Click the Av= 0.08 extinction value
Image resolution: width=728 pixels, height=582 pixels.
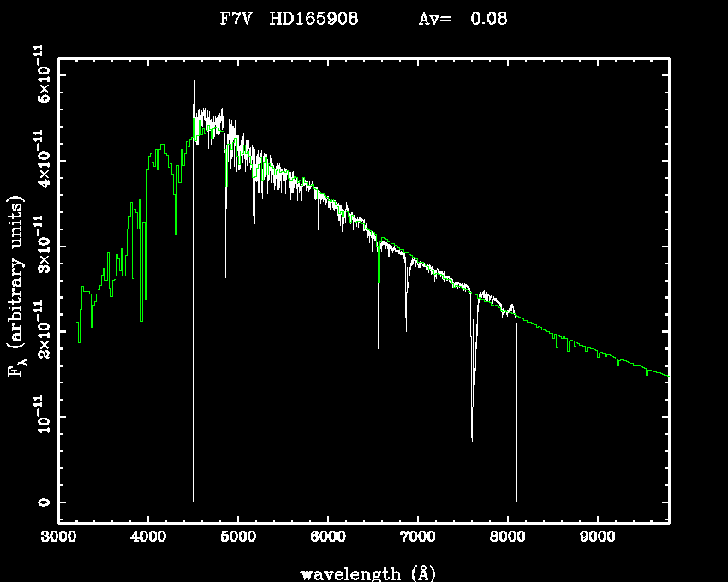pyautogui.click(x=462, y=19)
